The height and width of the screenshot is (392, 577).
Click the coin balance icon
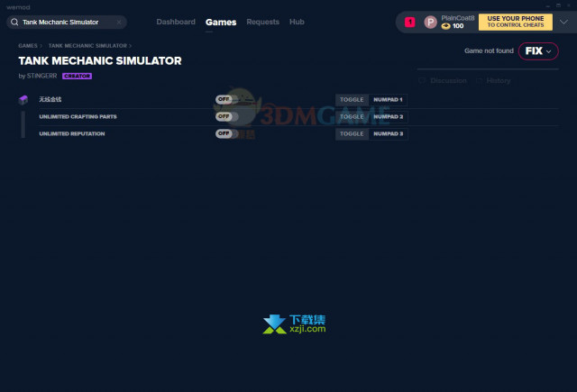[x=445, y=26]
